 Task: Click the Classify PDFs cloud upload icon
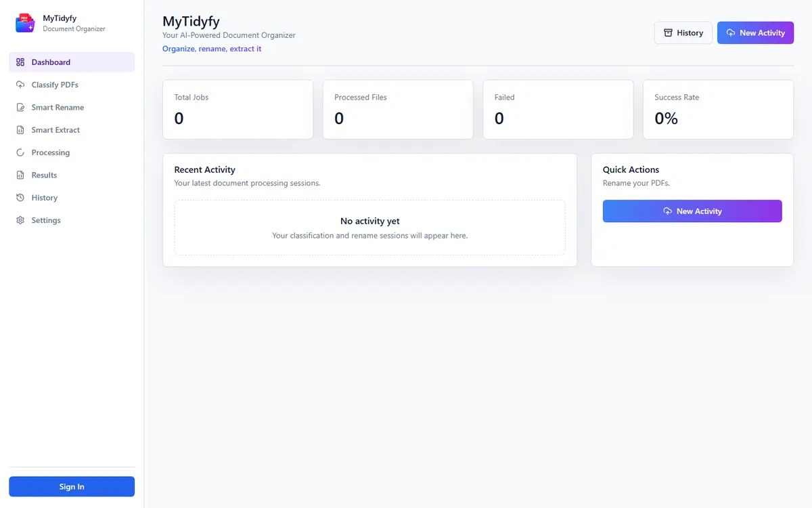click(x=20, y=85)
